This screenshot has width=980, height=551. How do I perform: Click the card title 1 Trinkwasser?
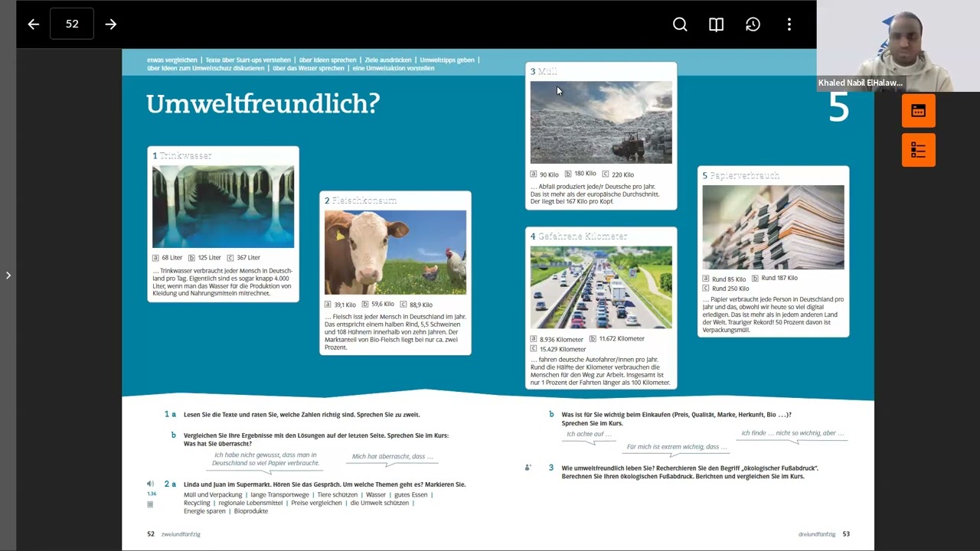coord(182,155)
